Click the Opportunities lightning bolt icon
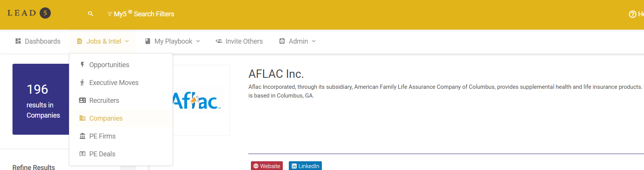644x170 pixels. pyautogui.click(x=82, y=65)
